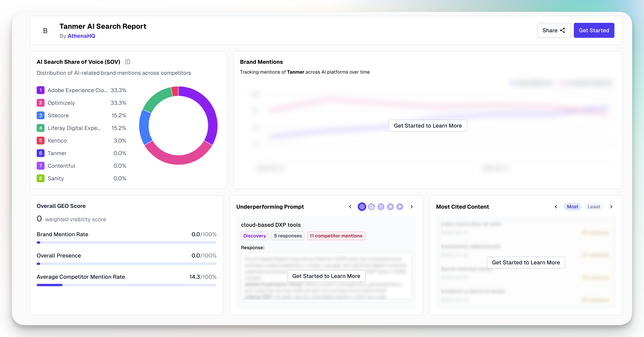Screen dimensions: 644x337
Task: Click the blue Get Started button
Action: point(594,30)
